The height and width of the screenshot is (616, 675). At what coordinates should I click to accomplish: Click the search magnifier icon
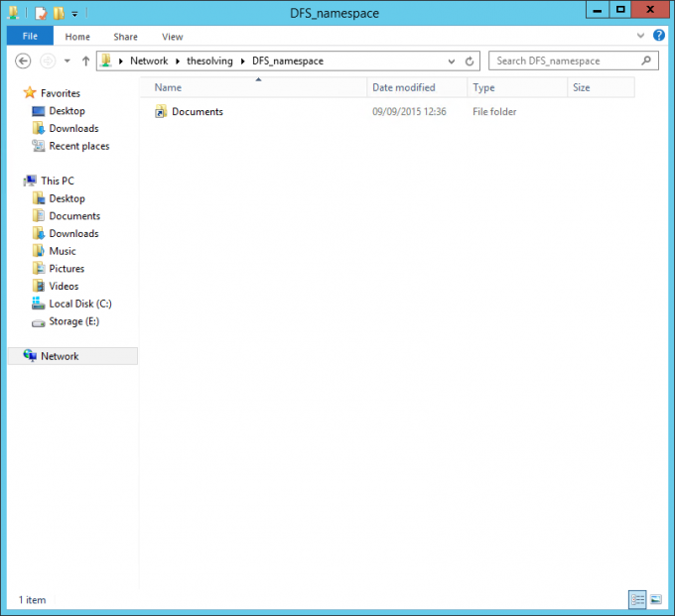[x=647, y=61]
